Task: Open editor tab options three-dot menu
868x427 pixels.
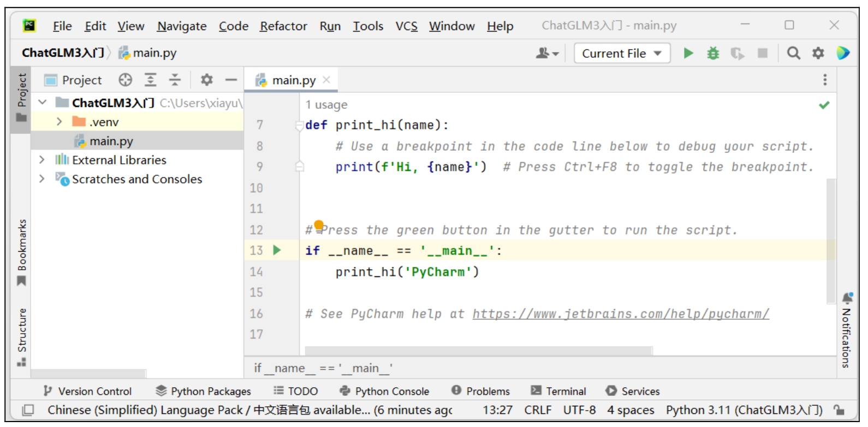Action: (x=825, y=80)
